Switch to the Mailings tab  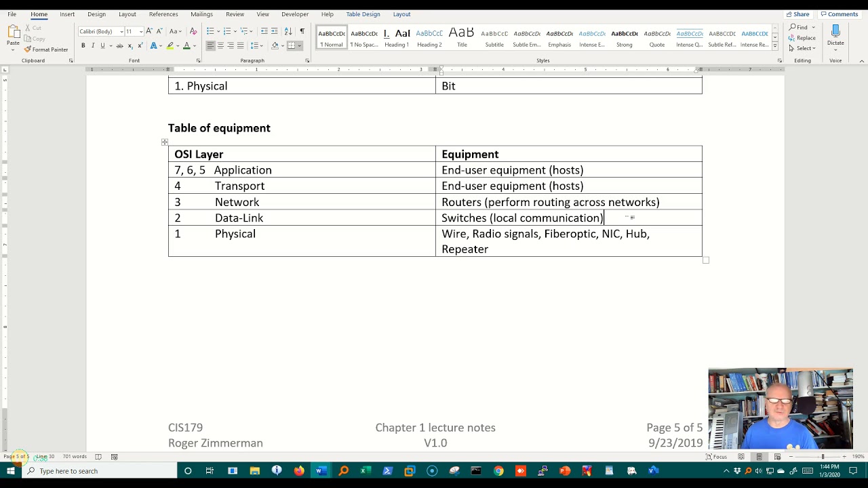coord(201,14)
